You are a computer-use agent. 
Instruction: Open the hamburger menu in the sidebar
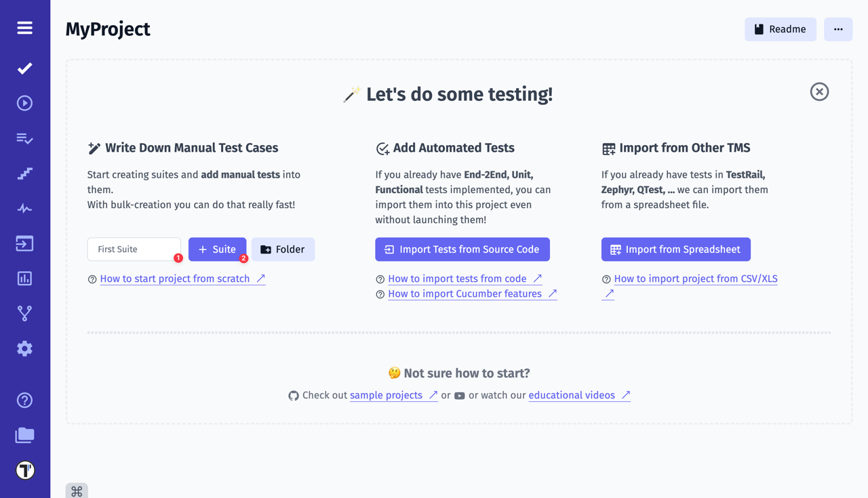point(24,28)
